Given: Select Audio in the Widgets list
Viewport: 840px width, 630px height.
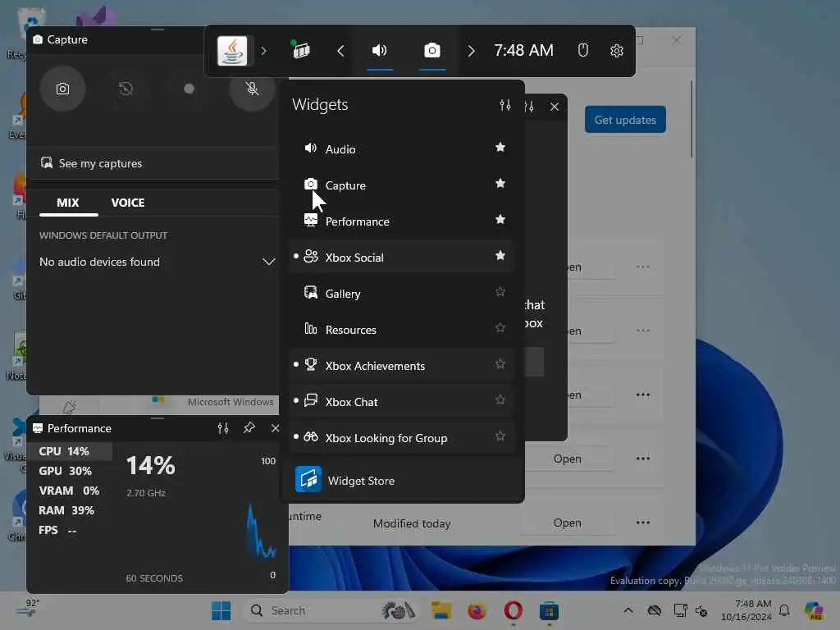Looking at the screenshot, I should 401,149.
